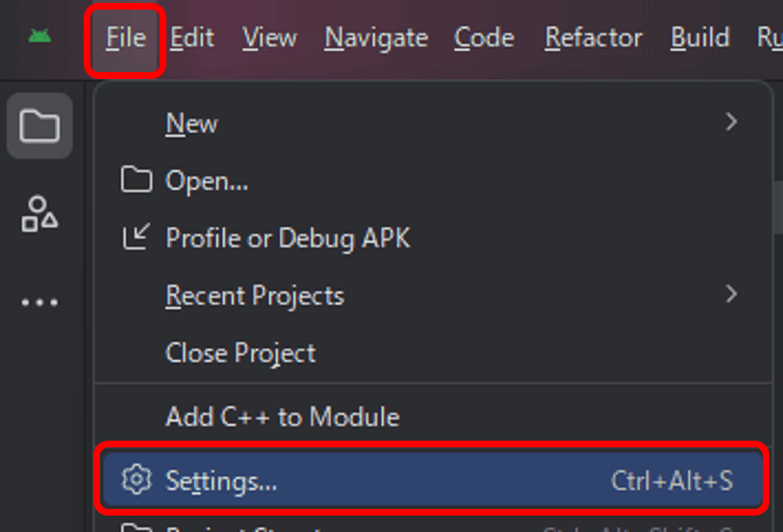The width and height of the screenshot is (783, 532).
Task: Click the More tool windows ellipsis icon
Action: coord(39,301)
